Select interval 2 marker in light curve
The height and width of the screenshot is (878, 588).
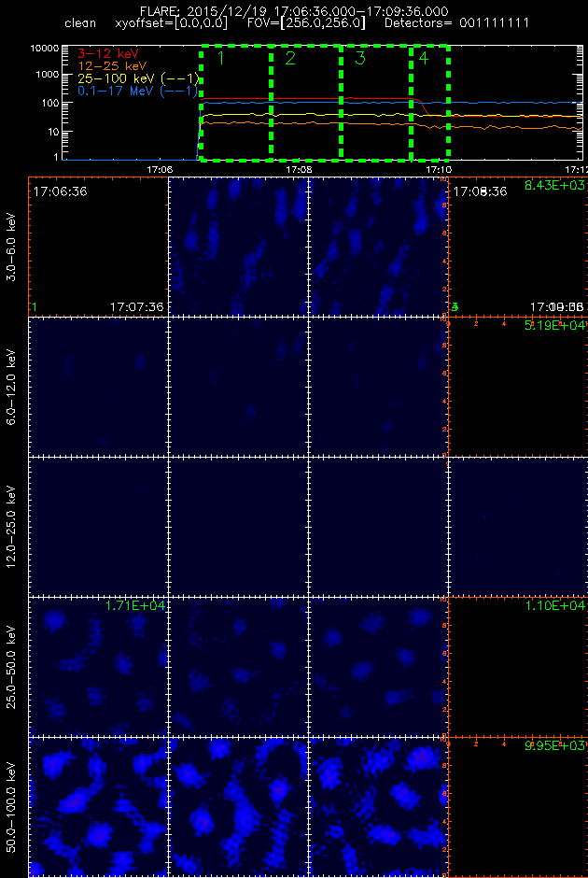290,58
